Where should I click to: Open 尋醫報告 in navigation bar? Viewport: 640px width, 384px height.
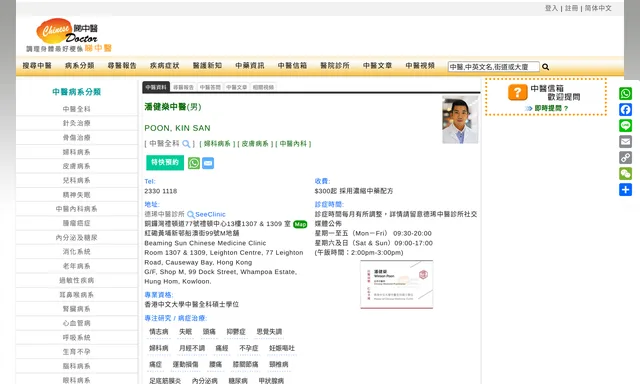(122, 66)
